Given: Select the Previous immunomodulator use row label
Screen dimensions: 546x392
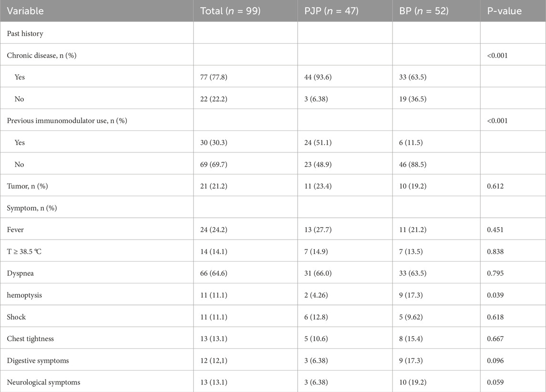Looking at the screenshot, I should click(x=67, y=121).
